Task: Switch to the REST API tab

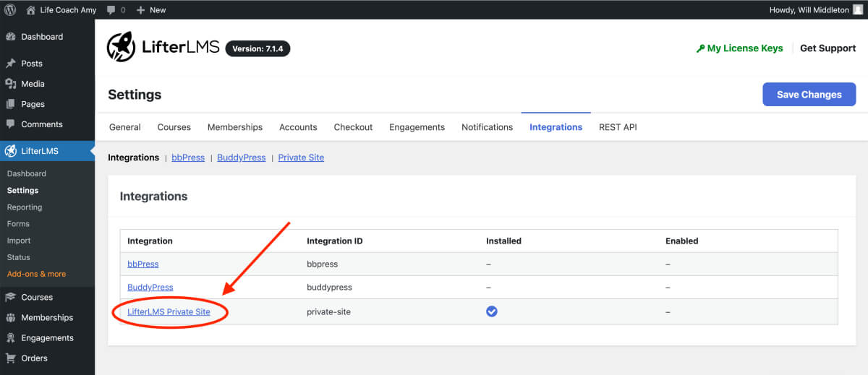Action: click(618, 127)
